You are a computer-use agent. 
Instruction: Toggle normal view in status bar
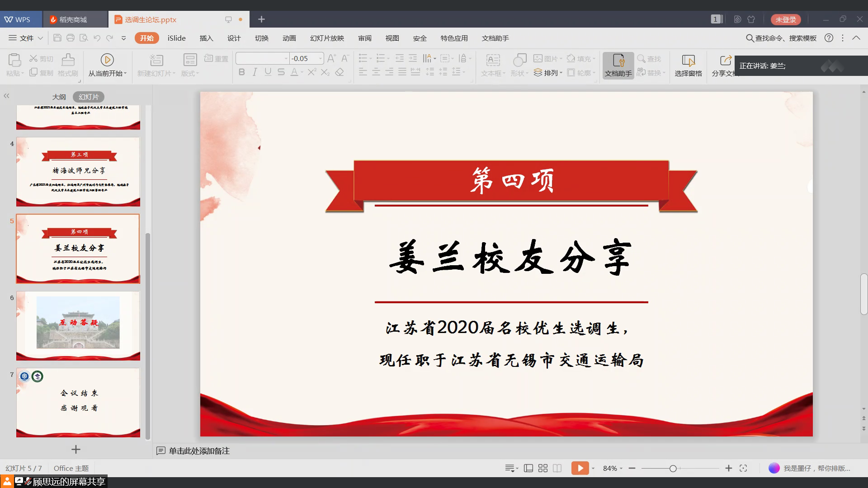(x=528, y=468)
